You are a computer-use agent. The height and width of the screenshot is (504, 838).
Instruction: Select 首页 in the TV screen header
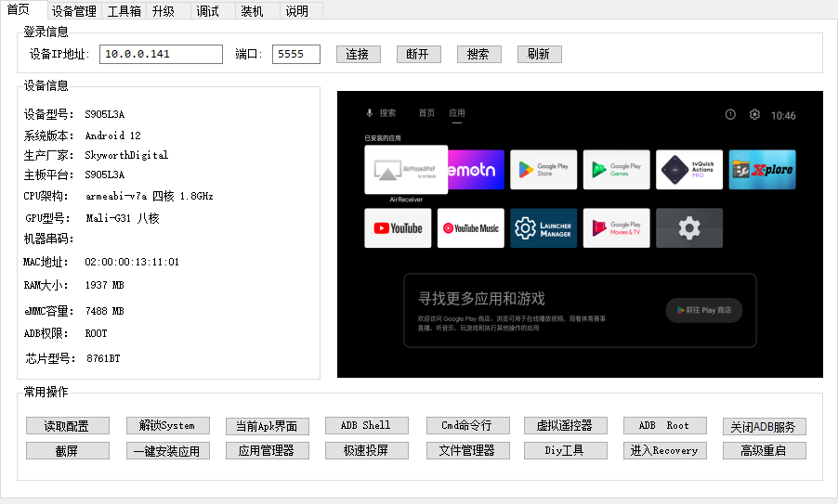[426, 113]
